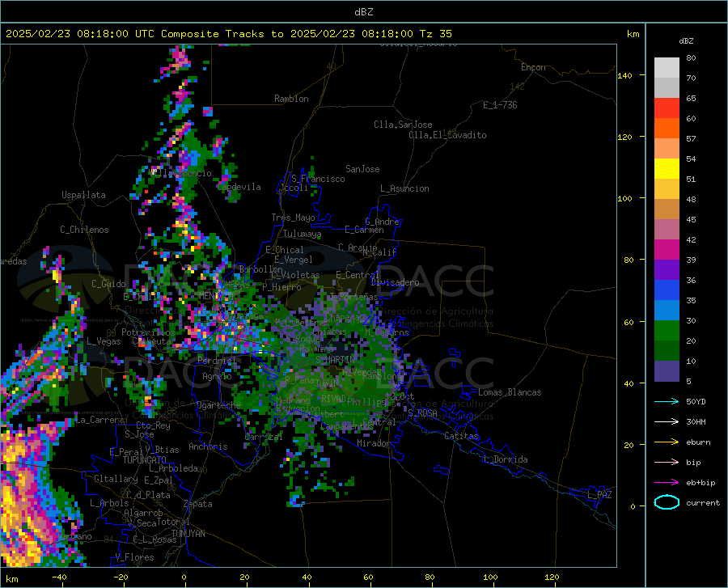The height and width of the screenshot is (588, 728).
Task: Click the Tulumaya place label
Action: (302, 234)
